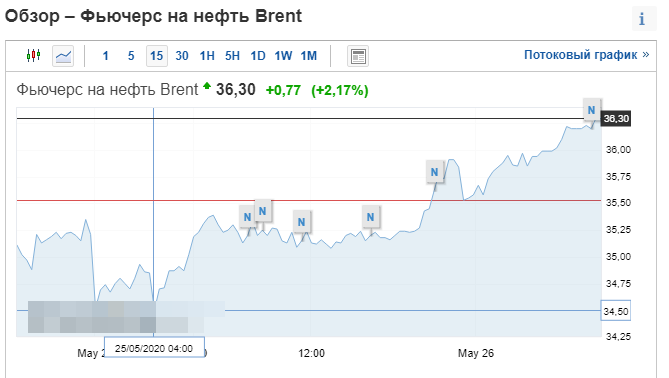Open the news marker right of 12:00
669x378 pixels.
(370, 217)
